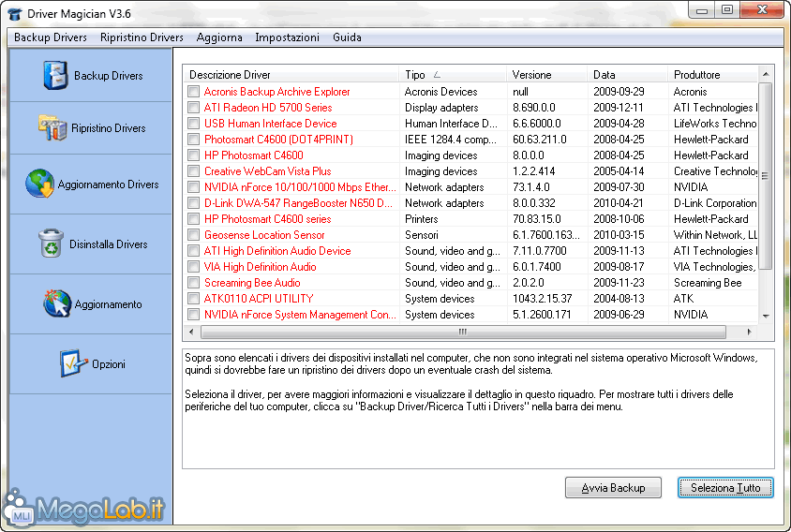Click the Sensori type cell
791x532 pixels.
421,235
